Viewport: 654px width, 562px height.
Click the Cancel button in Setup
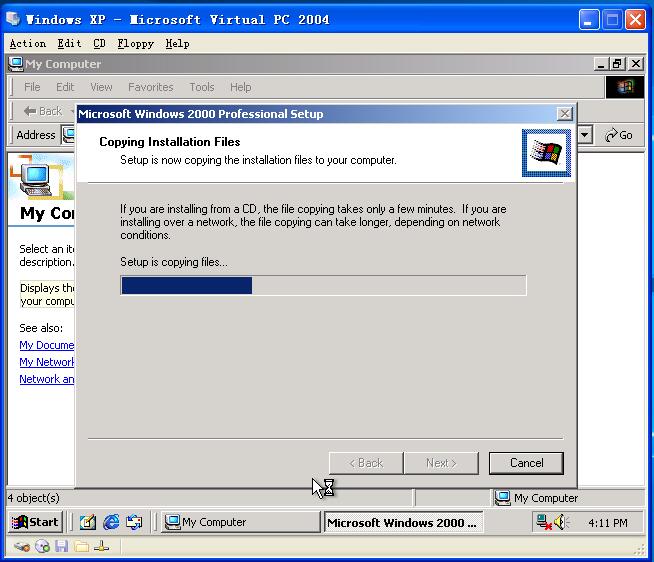tap(526, 463)
